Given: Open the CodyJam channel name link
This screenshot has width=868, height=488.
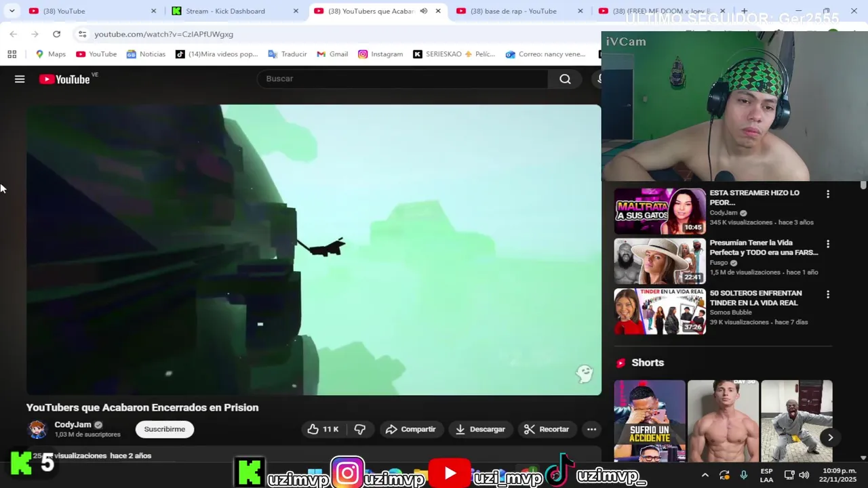Looking at the screenshot, I should pyautogui.click(x=73, y=425).
